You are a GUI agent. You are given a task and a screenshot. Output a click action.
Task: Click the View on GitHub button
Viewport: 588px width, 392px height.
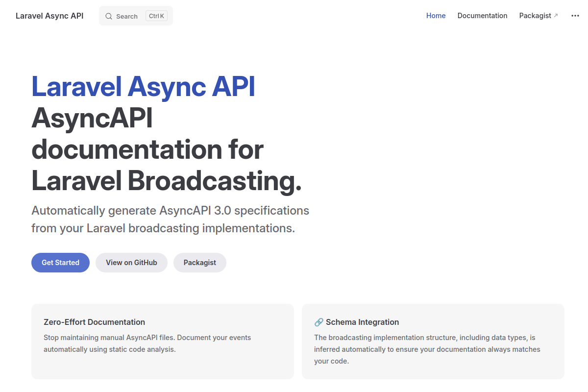coord(131,263)
